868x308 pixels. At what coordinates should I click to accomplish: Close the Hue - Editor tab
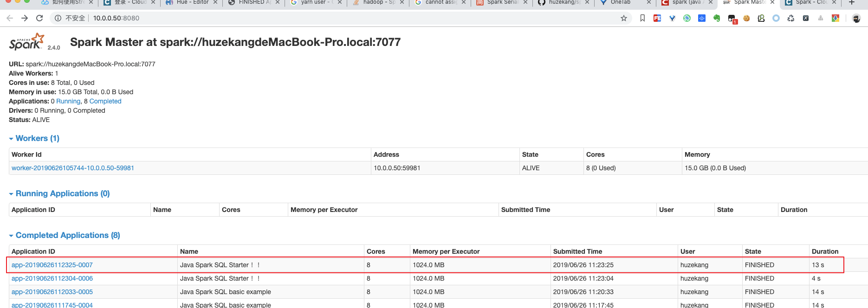(x=215, y=2)
